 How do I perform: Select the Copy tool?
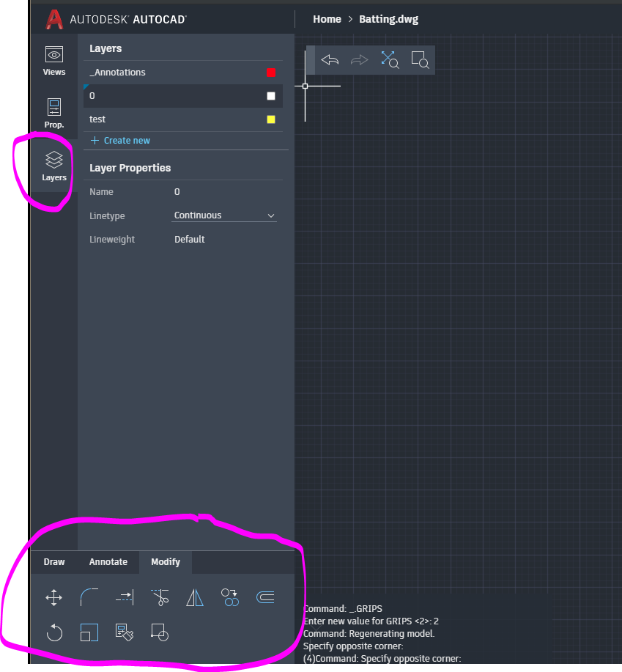229,597
